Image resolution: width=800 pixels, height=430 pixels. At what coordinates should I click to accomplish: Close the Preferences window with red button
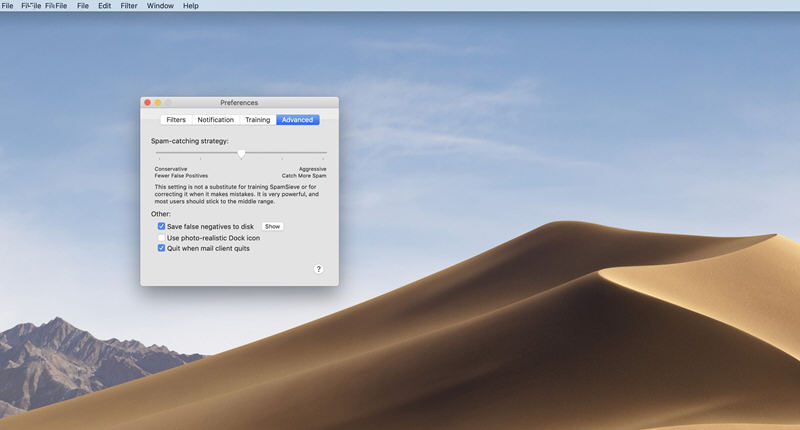(147, 103)
